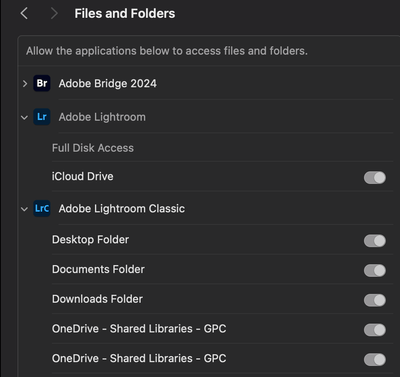Toggle Downloads Folder access switch

pos(375,300)
